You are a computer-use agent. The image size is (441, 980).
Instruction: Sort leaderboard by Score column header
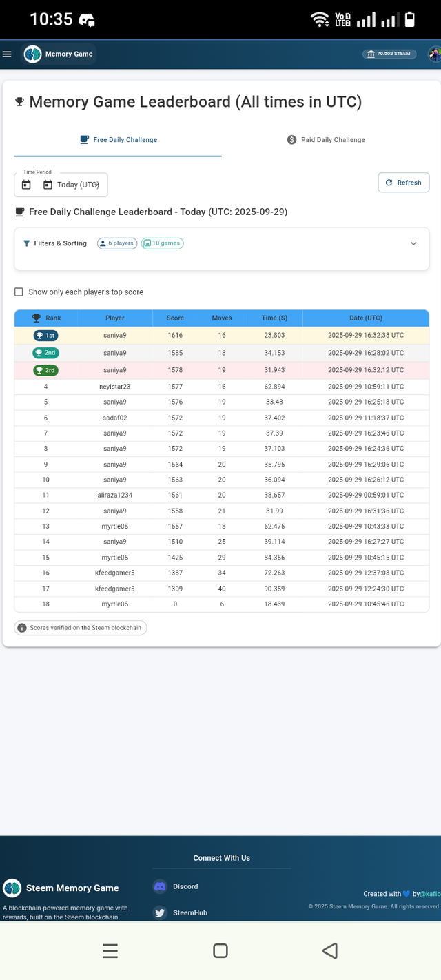(175, 318)
